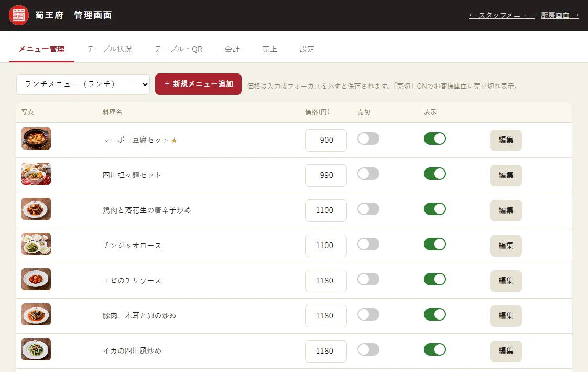Turn off 表示 for イカの四川風炒め
The image size is (588, 372).
point(435,349)
